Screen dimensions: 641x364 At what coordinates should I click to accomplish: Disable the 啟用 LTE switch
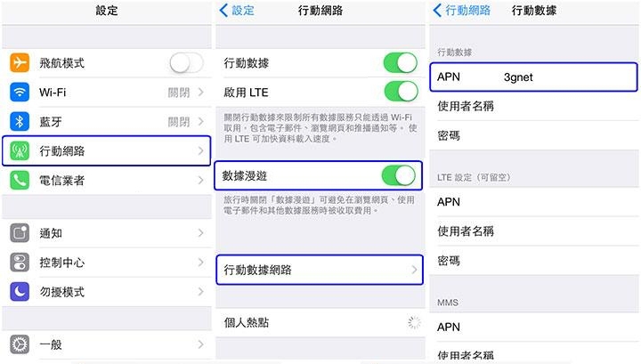pos(401,92)
